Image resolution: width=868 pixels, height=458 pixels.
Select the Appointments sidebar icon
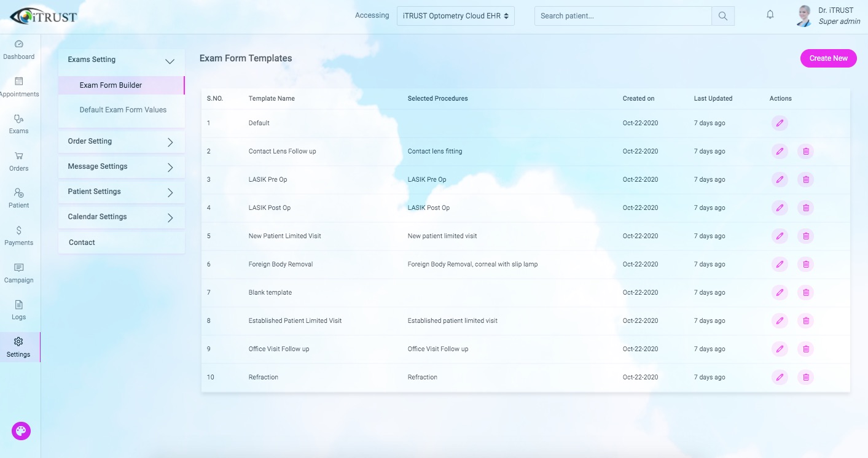20,86
